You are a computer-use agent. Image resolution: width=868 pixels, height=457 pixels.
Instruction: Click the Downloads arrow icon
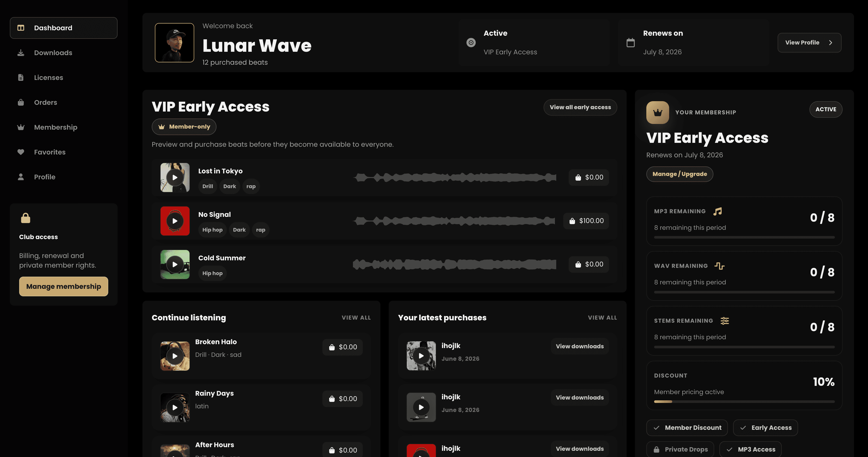21,53
